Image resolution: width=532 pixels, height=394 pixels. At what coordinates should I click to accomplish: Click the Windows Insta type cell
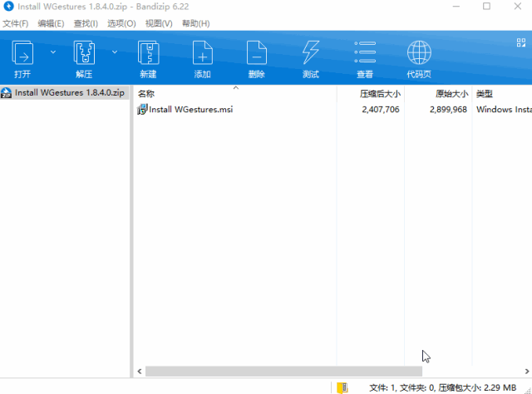pyautogui.click(x=504, y=109)
